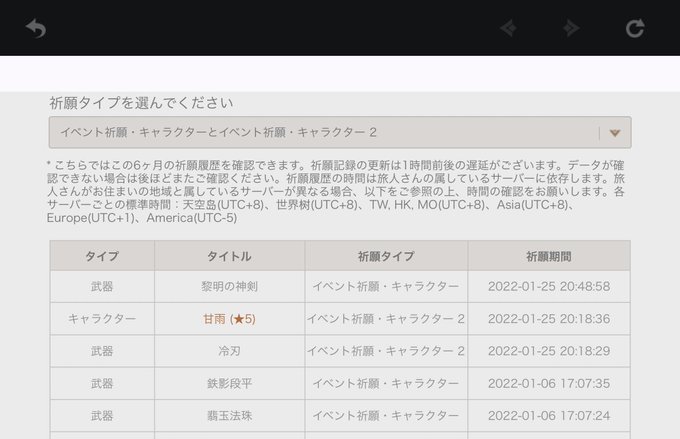Click 祈願タイプ cell in 鉄影段平 row
This screenshot has width=680, height=439.
pyautogui.click(x=386, y=383)
